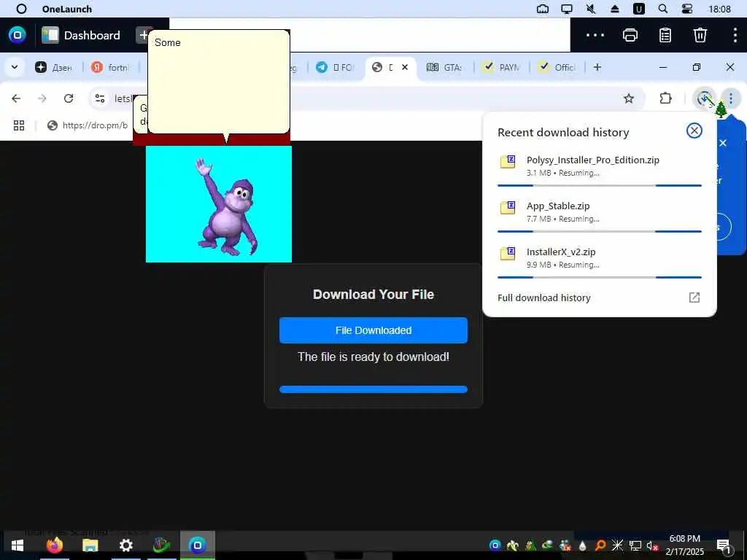Click the water drop tray icon
747x560 pixels.
(x=583, y=545)
